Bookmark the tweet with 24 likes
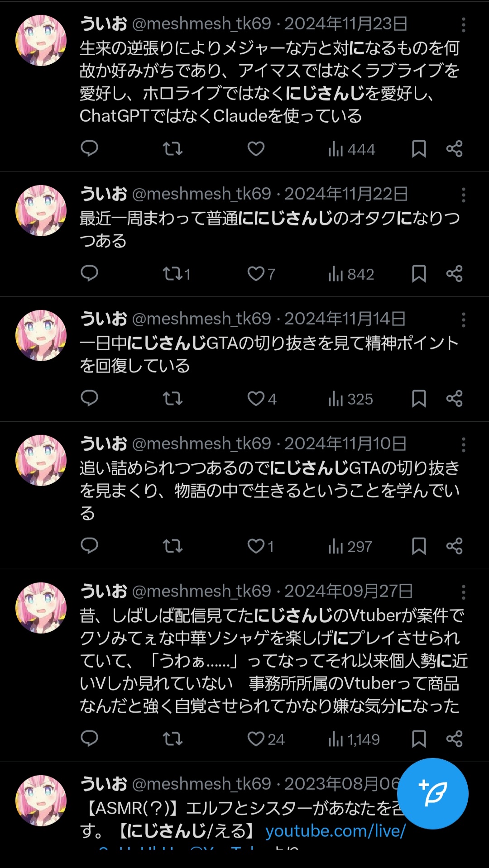The image size is (489, 868). (x=419, y=739)
